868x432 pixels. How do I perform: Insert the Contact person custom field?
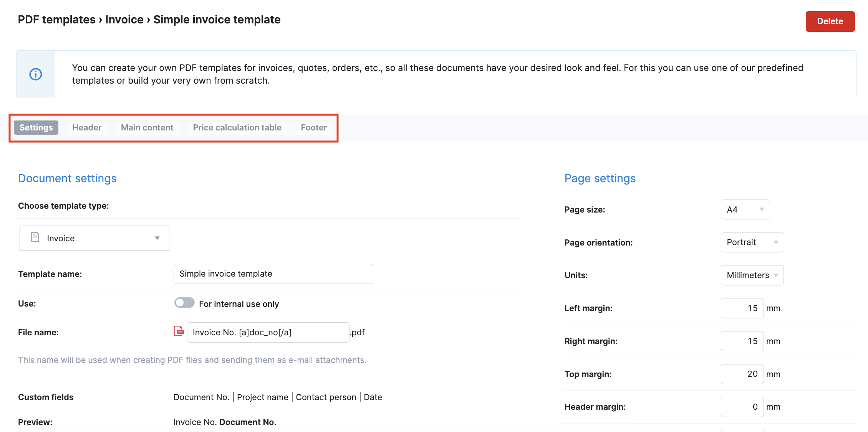coord(326,397)
